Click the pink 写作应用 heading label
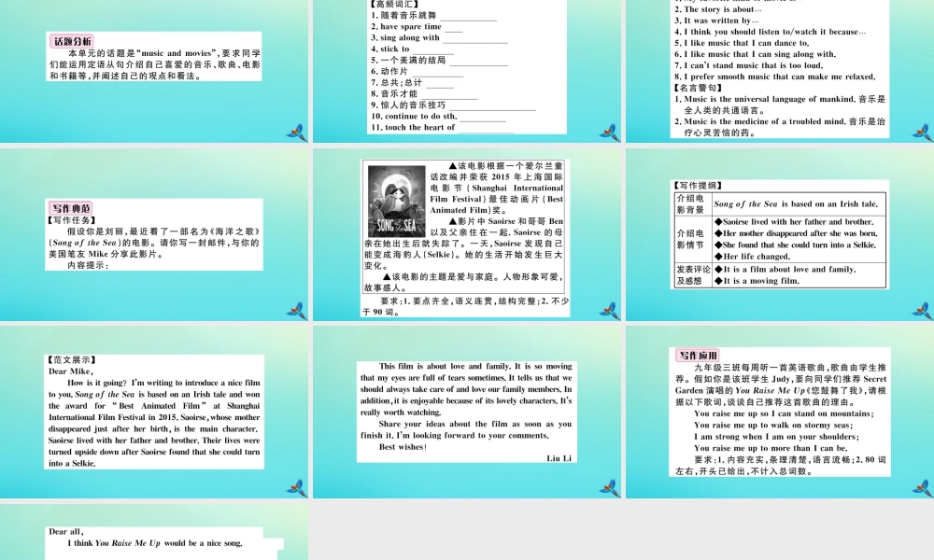Screen dimensions: 934x560 (x=698, y=356)
